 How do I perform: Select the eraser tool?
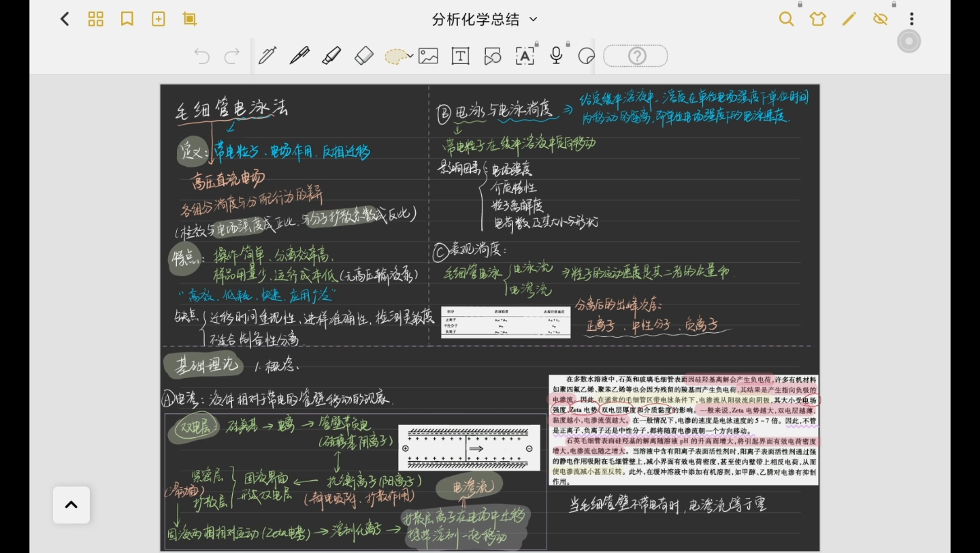tap(364, 56)
